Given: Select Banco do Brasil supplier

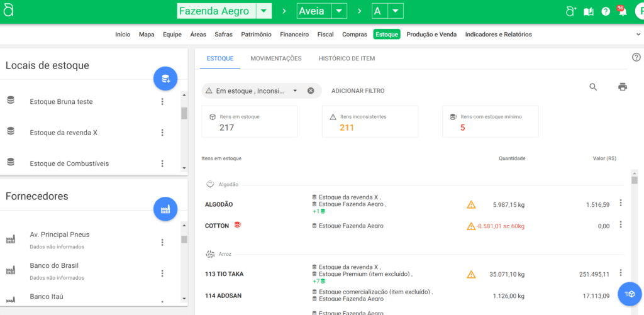Looking at the screenshot, I should click(54, 265).
